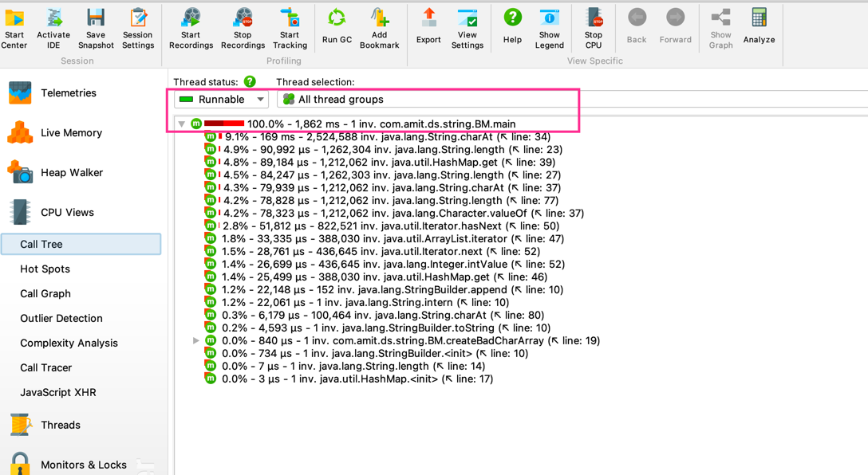Select the HashMap.<init> line 17 row
The width and height of the screenshot is (868, 475).
349,379
